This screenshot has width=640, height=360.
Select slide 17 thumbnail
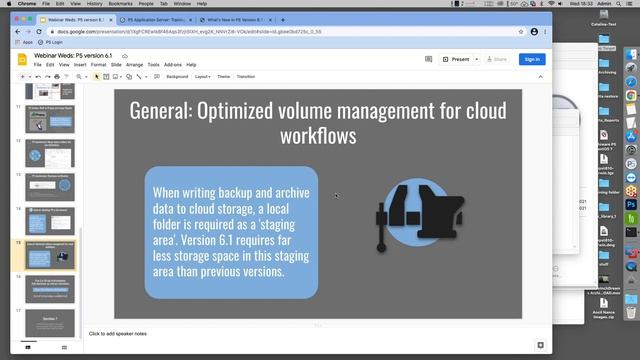pyautogui.click(x=50, y=323)
